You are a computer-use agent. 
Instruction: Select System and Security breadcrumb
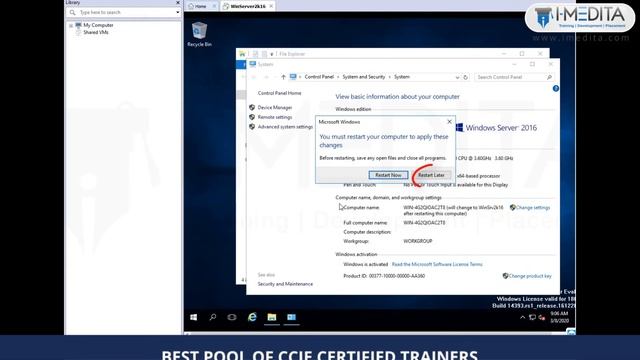[x=363, y=77]
